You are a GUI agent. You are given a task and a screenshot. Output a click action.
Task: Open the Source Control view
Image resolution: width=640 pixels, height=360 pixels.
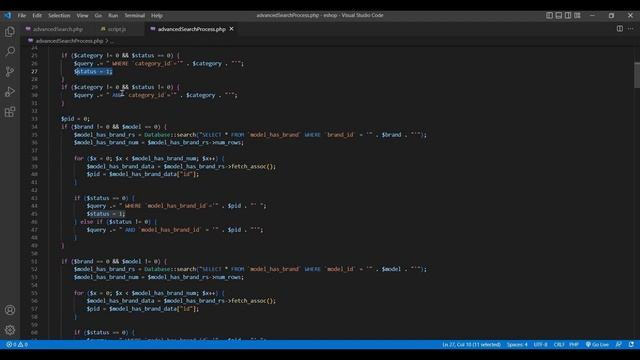(10, 72)
